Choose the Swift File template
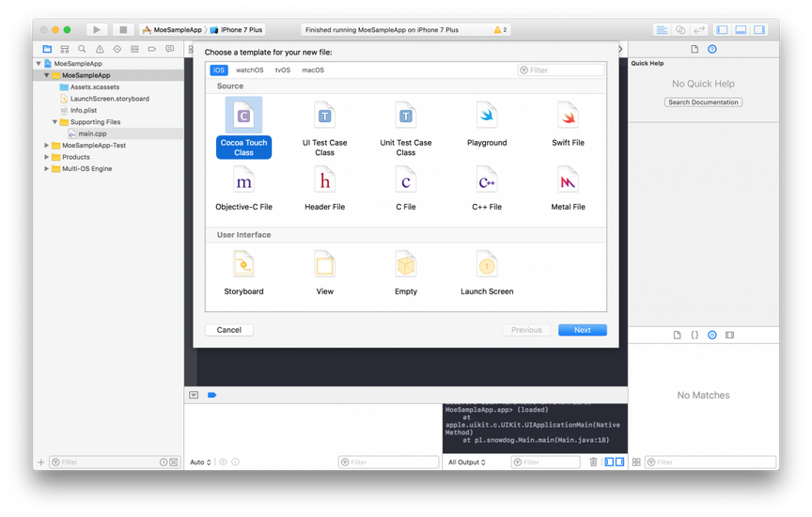Screen dimensions: 812x517 point(568,123)
